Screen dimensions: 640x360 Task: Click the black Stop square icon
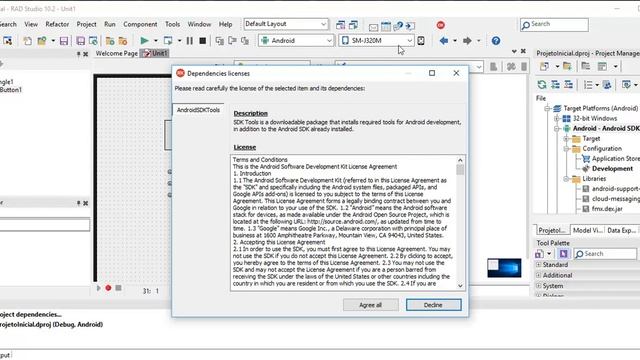[202, 40]
